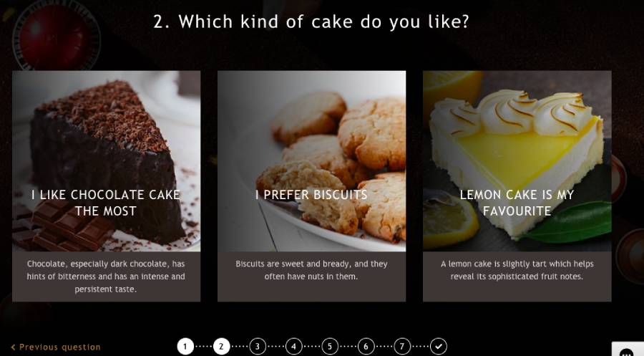Click the 'I LIKE CHOCOLATE CAKE THE MOST' title

click(106, 203)
